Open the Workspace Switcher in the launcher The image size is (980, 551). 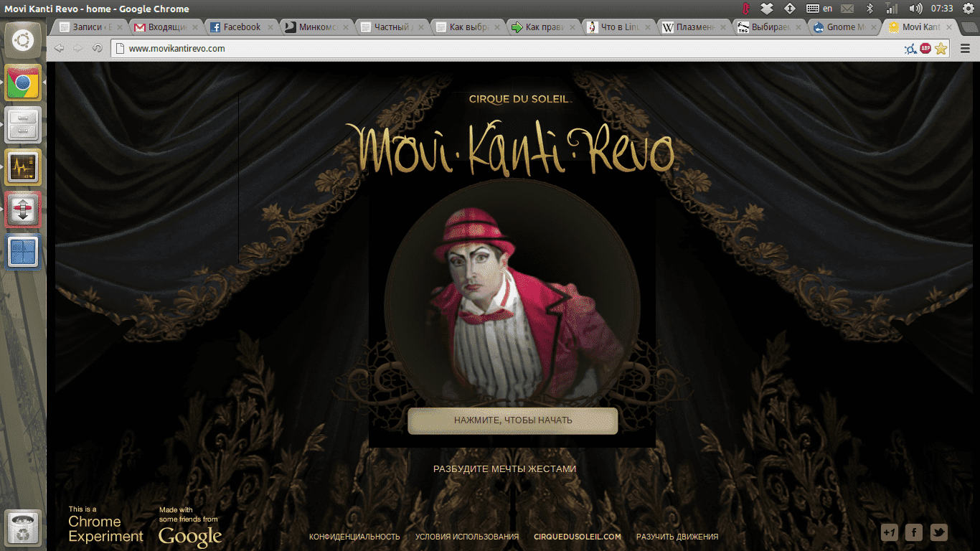pyautogui.click(x=23, y=252)
